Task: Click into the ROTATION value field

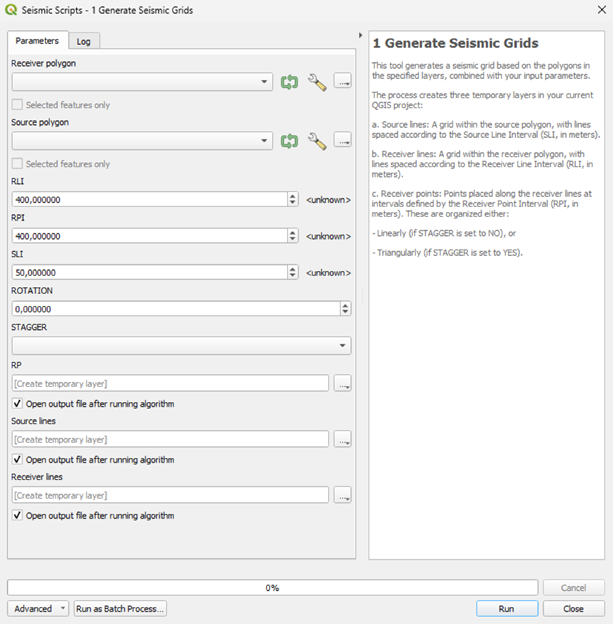Action: (x=148, y=309)
